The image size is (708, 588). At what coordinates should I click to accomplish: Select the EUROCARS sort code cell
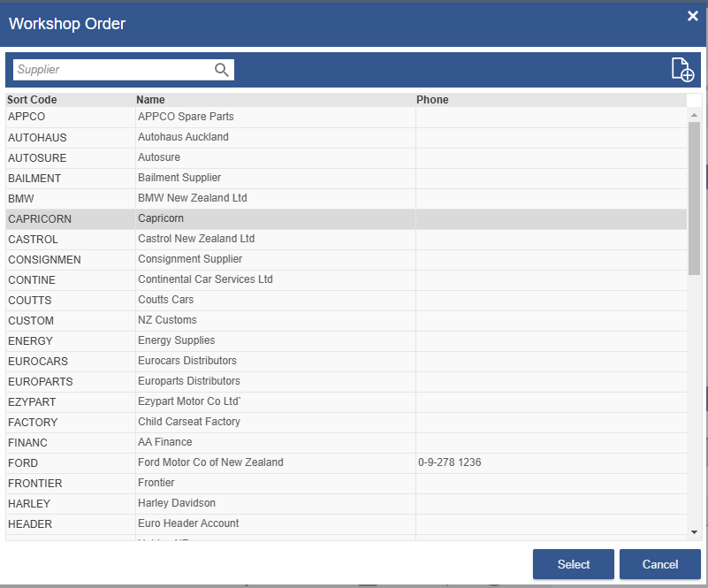71,361
